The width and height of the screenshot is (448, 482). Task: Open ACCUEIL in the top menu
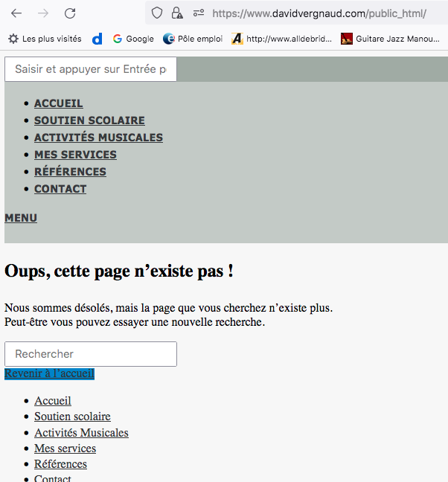[x=59, y=103]
